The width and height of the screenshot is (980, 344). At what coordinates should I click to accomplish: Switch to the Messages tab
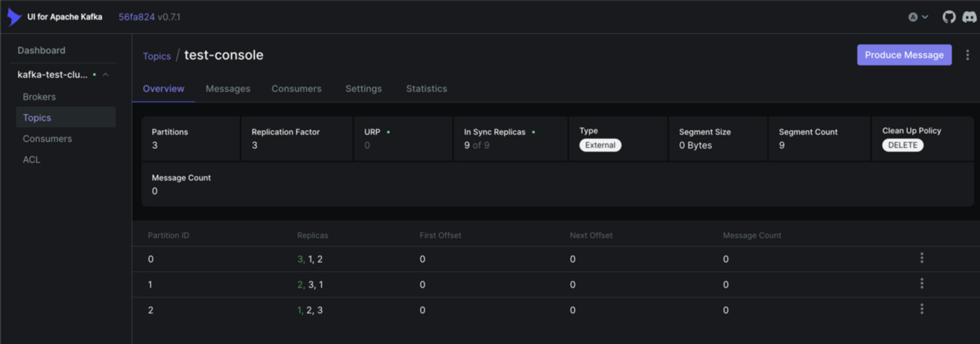pos(228,89)
